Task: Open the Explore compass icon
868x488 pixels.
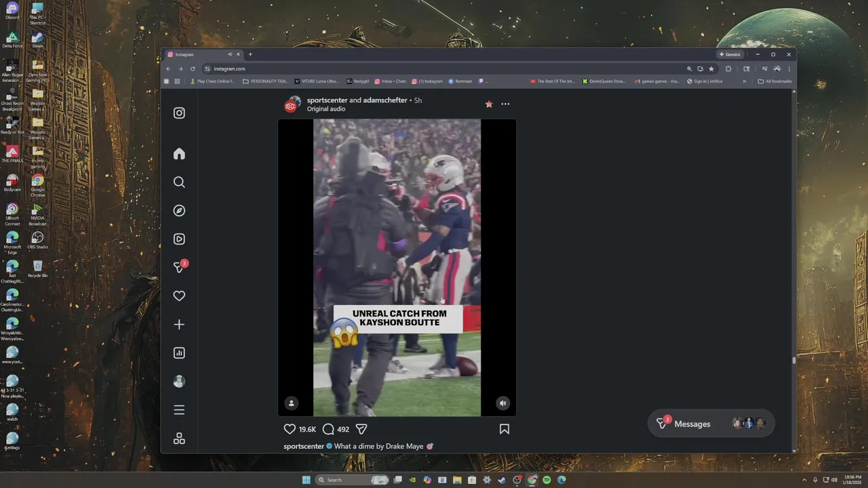Action: click(x=179, y=211)
